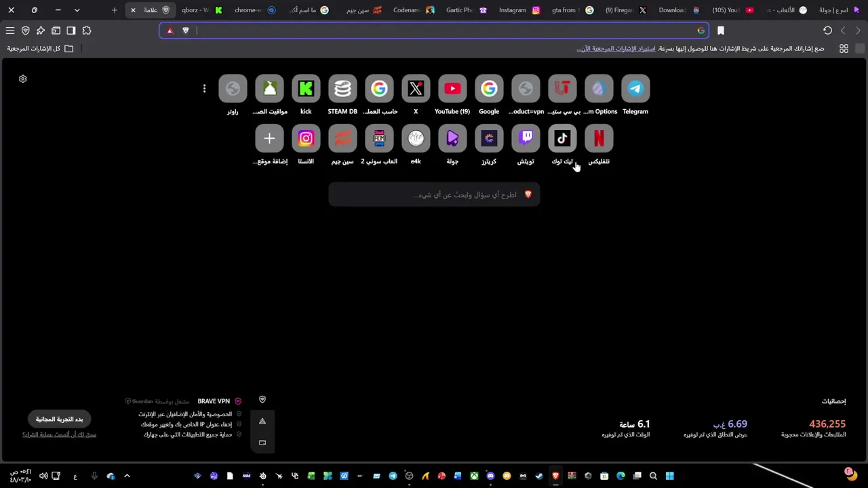The width and height of the screenshot is (868, 488).
Task: Select the Brave Talk camera widget tab
Action: click(x=262, y=443)
